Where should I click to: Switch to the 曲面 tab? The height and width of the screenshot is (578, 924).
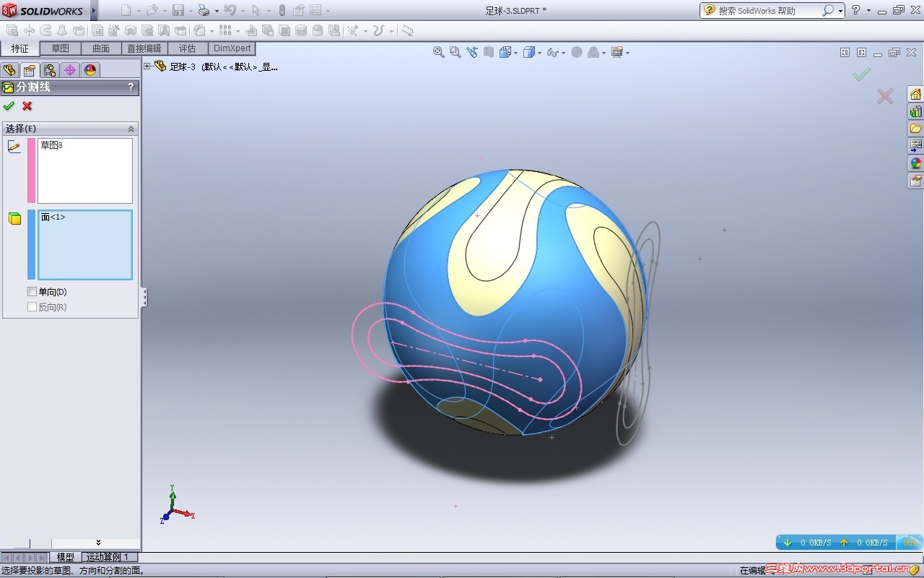click(101, 48)
